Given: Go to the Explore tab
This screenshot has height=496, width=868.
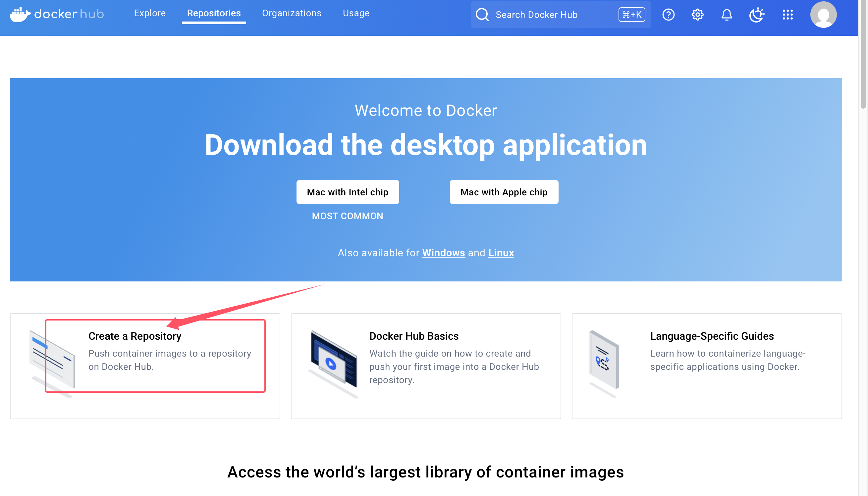Looking at the screenshot, I should point(150,13).
